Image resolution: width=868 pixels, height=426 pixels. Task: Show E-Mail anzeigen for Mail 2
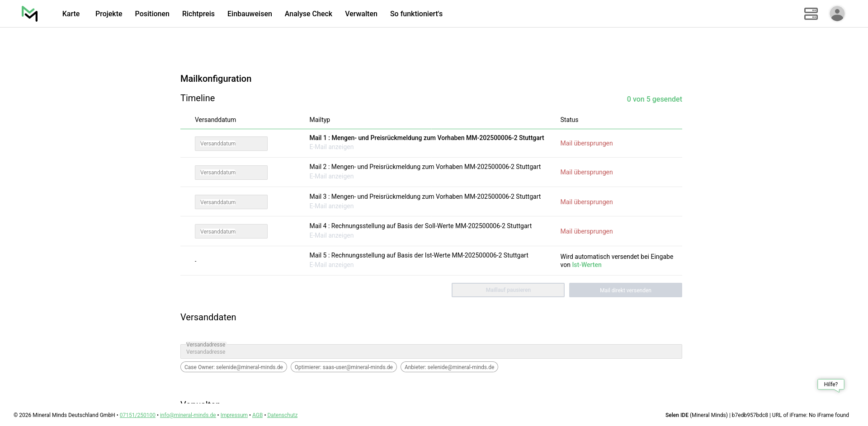pyautogui.click(x=331, y=177)
